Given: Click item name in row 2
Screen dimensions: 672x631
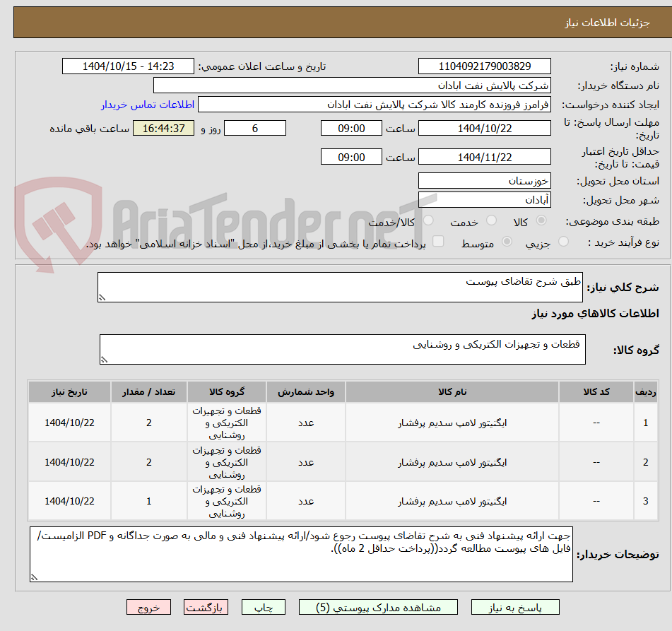Looking at the screenshot, I should [x=452, y=463].
